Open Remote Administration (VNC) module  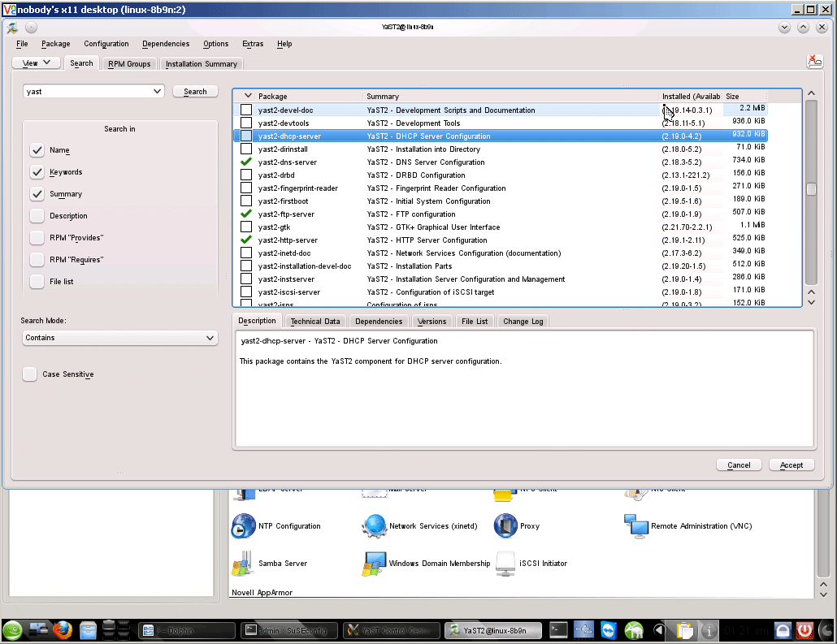coord(688,526)
